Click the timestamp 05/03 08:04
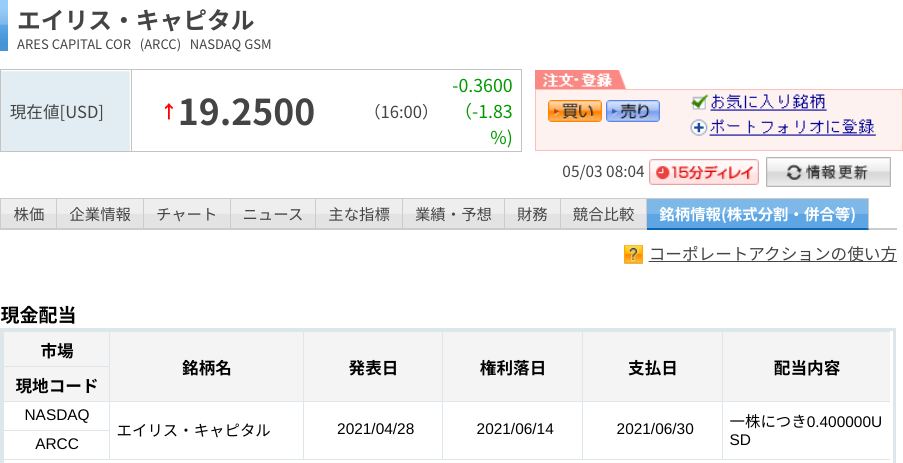Image resolution: width=903 pixels, height=463 pixels. pyautogui.click(x=603, y=172)
